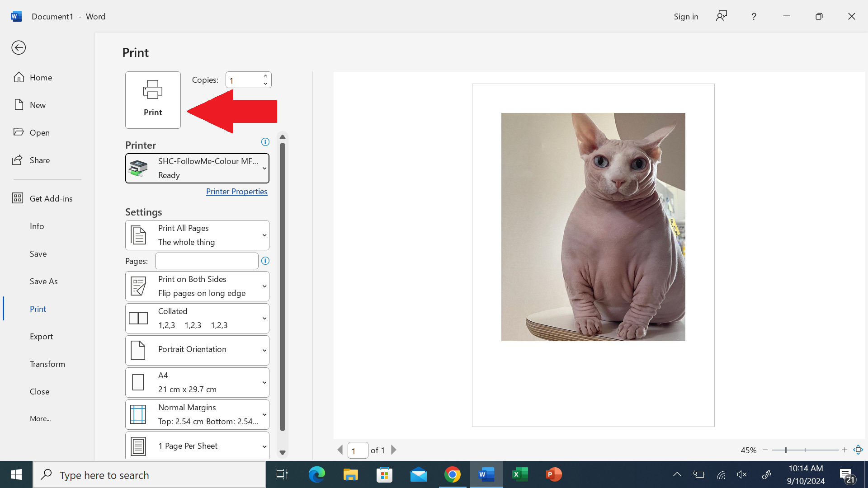The width and height of the screenshot is (868, 488).
Task: Click the Zoom to Page icon
Action: [858, 450]
